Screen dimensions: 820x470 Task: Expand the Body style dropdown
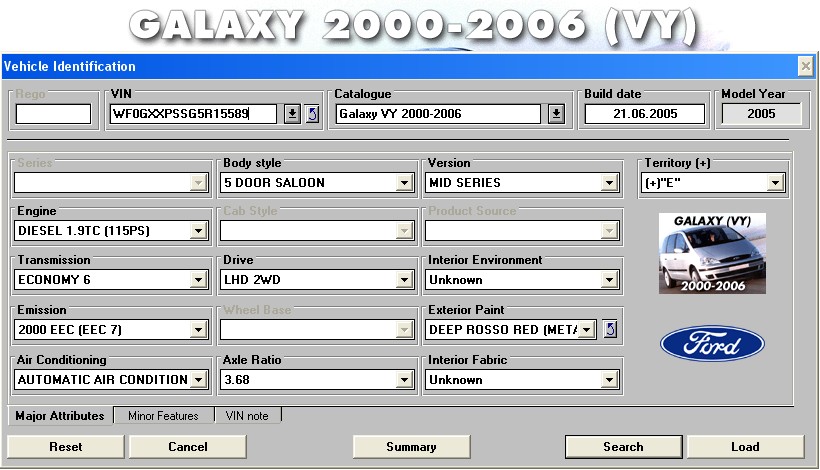click(x=404, y=183)
